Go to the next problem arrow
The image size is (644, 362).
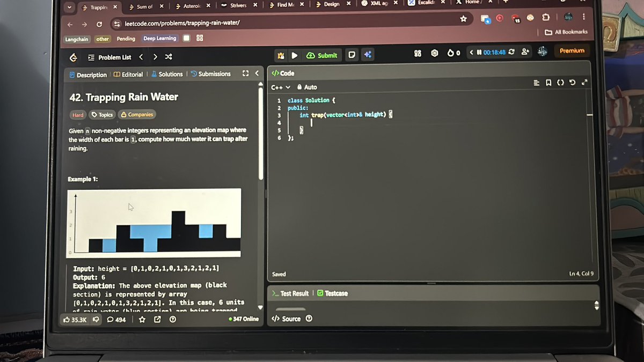coord(155,57)
